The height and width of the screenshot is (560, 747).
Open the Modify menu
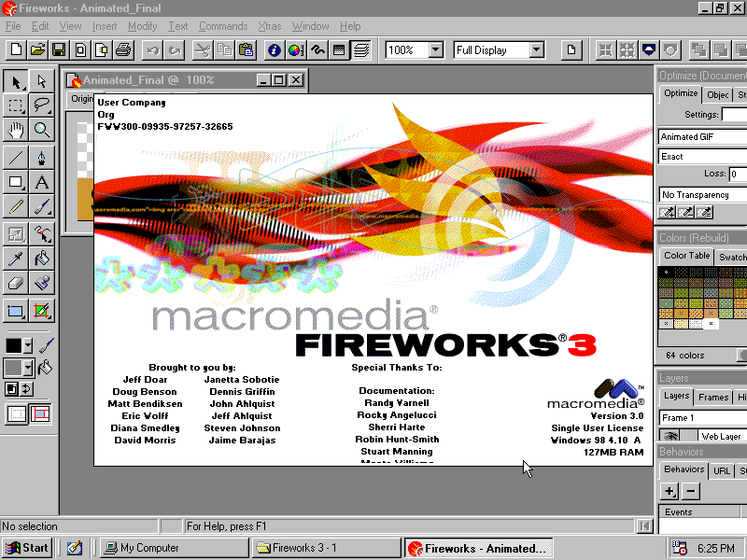143,26
